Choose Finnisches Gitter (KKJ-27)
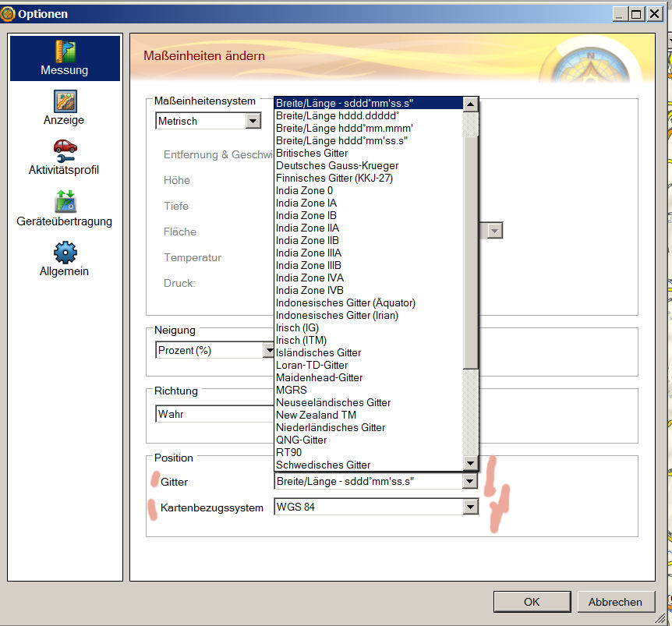Image resolution: width=672 pixels, height=626 pixels. (369, 178)
